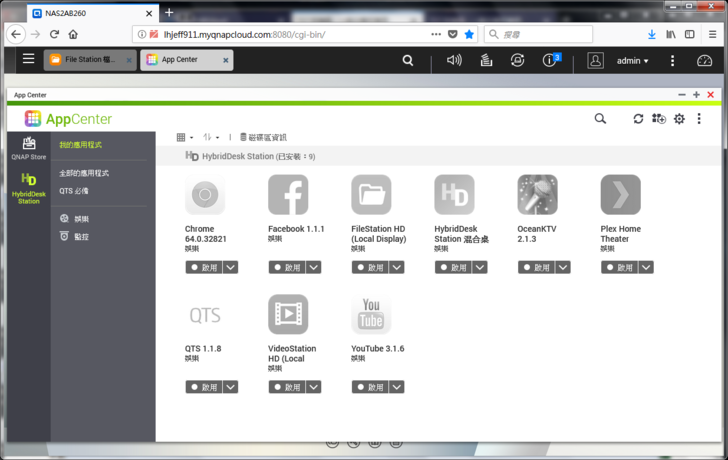Bookmark this page with star
This screenshot has width=728, height=460.
coord(469,34)
